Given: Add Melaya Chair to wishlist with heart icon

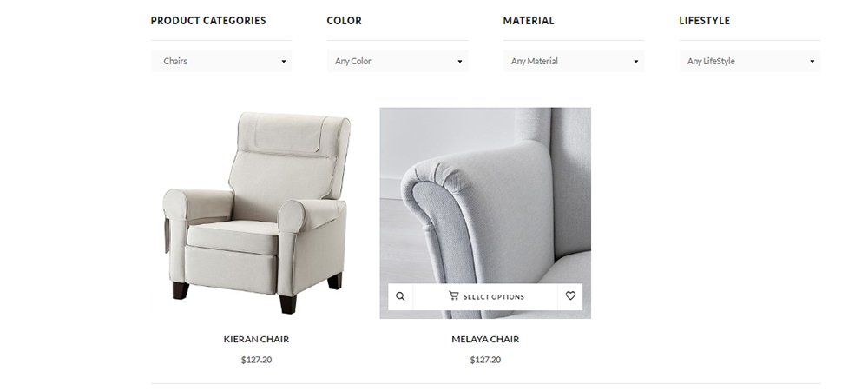Looking at the screenshot, I should click(x=570, y=296).
